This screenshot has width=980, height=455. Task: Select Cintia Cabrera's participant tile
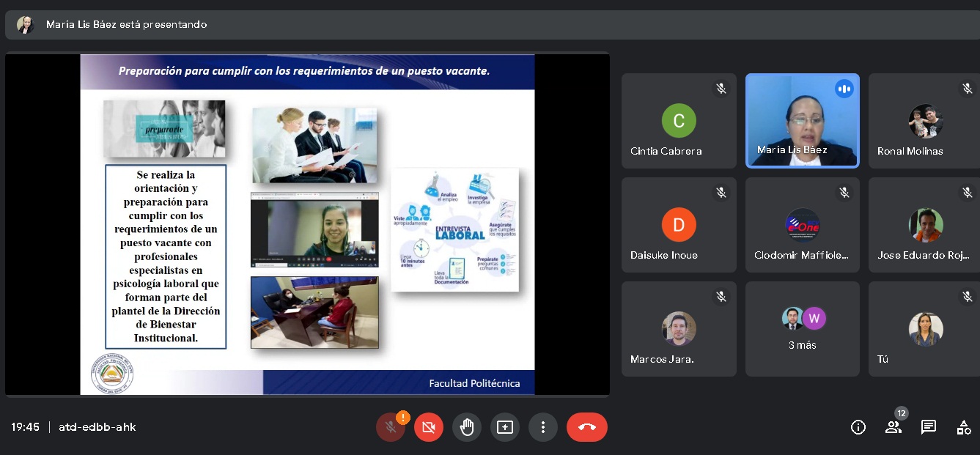coord(679,121)
